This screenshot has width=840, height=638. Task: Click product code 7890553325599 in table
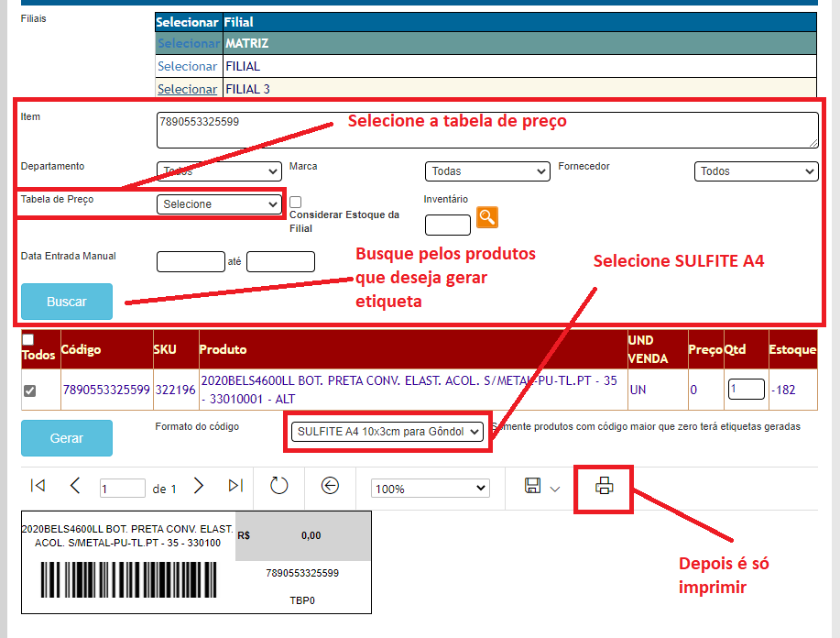point(106,390)
